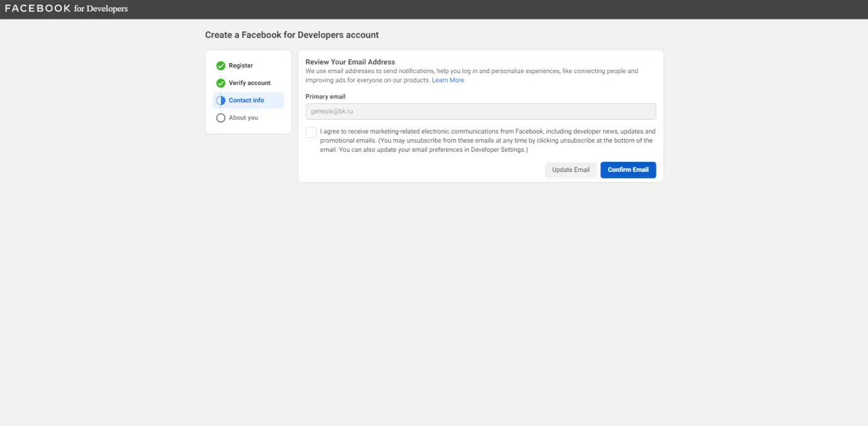The image size is (868, 426).
Task: Click the green checkmark beside Verify account
Action: point(220,83)
